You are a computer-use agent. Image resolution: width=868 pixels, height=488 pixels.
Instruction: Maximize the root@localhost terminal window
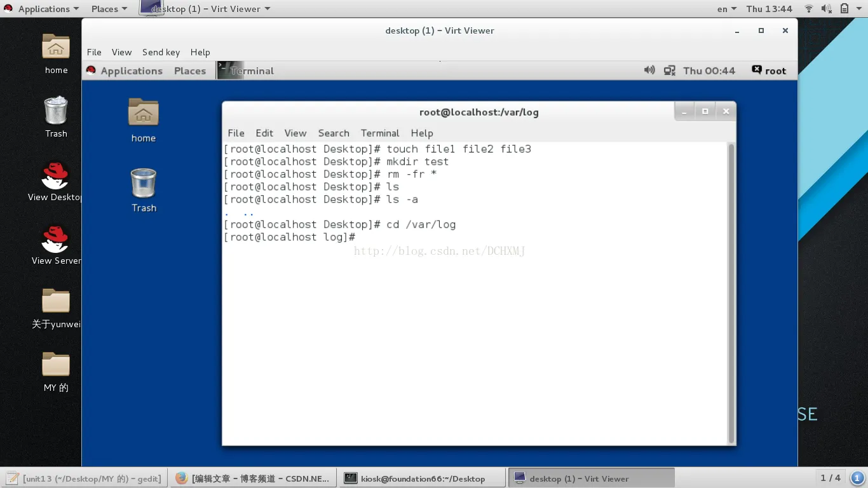[x=705, y=112]
